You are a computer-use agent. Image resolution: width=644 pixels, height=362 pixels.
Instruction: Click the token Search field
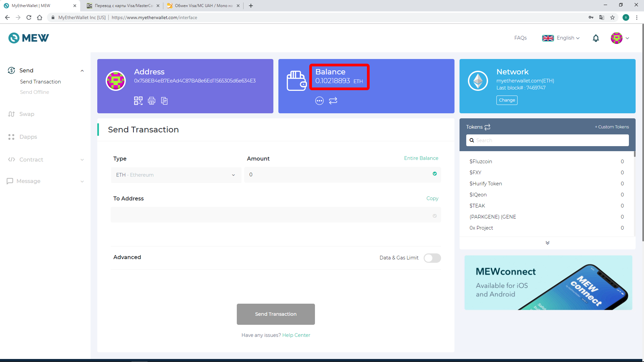(x=547, y=140)
